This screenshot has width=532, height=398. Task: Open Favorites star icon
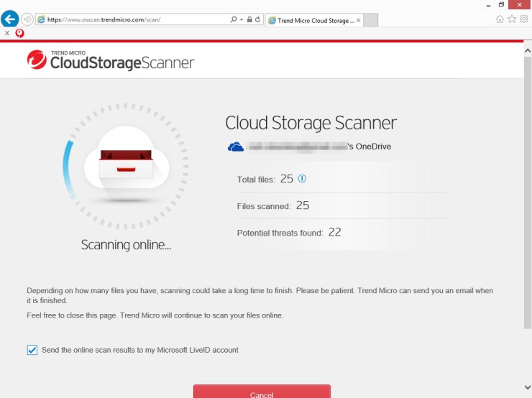pyautogui.click(x=512, y=19)
